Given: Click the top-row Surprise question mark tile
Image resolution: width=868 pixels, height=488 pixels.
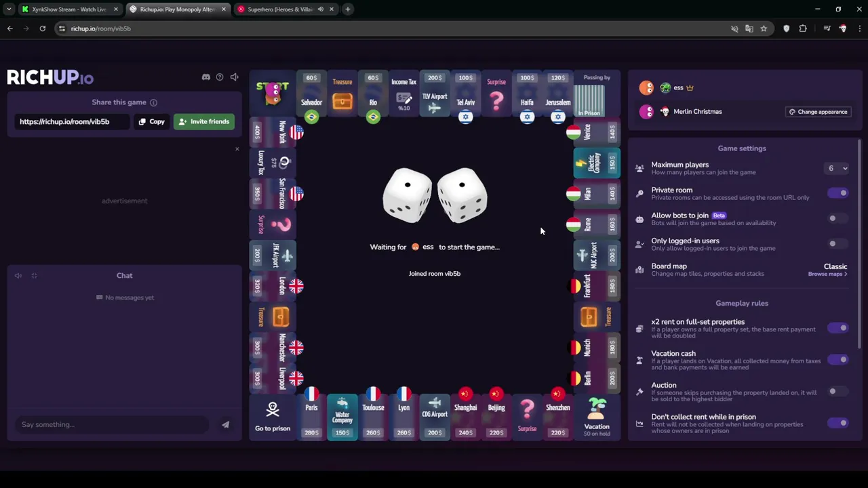Looking at the screenshot, I should pyautogui.click(x=496, y=94).
